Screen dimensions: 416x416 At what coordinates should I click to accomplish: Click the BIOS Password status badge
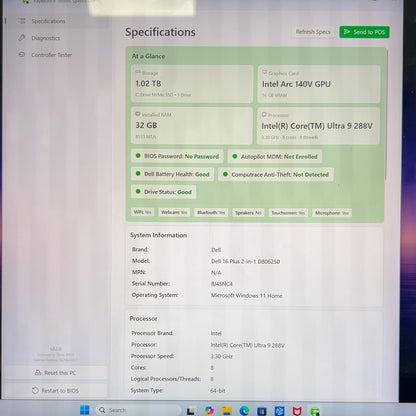[177, 156]
